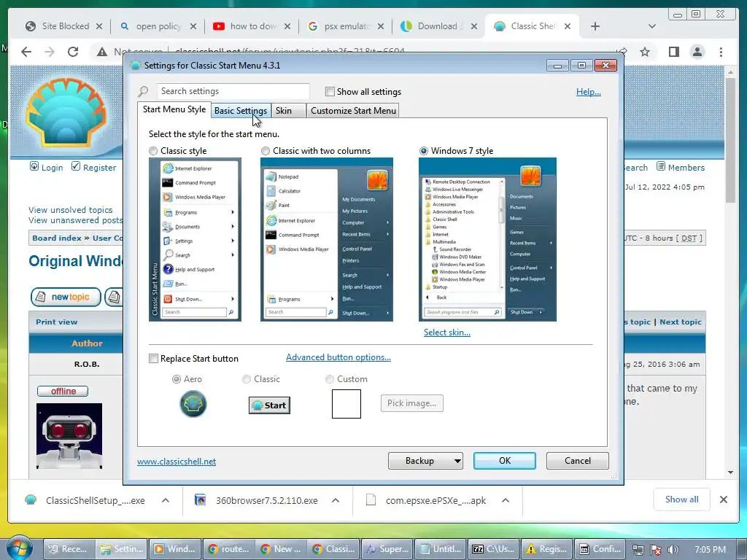The height and width of the screenshot is (560, 747).
Task: Select the Windows 7 style radio button
Action: tap(424, 151)
